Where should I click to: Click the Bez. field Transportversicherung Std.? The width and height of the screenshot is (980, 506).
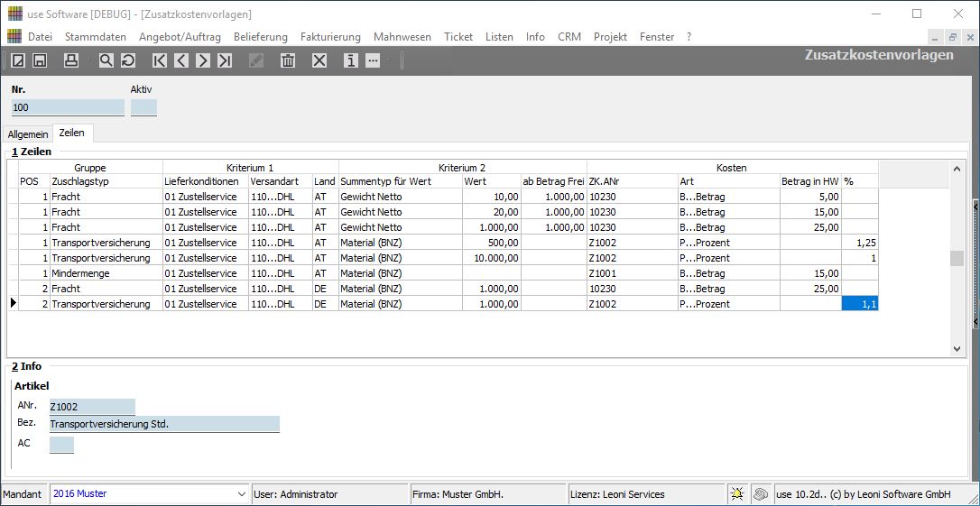coord(164,424)
